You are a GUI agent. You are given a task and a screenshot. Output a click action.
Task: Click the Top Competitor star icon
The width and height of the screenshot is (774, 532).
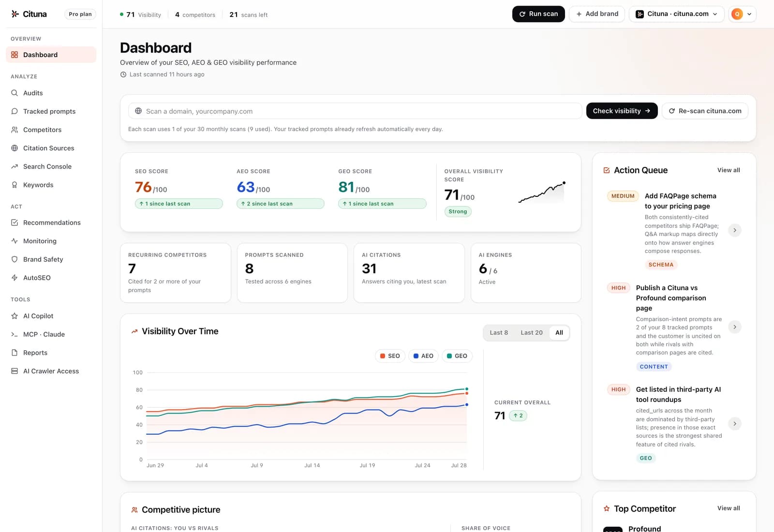(607, 508)
